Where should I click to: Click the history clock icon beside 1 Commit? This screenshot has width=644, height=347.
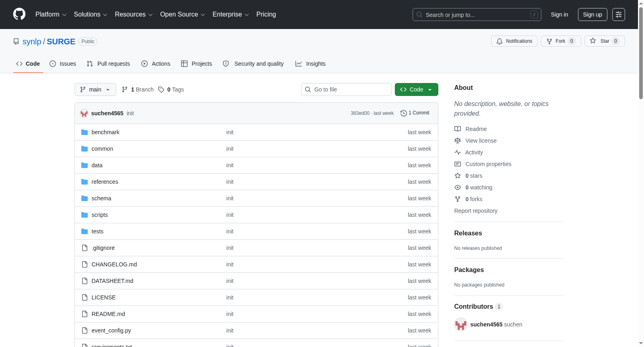point(404,113)
